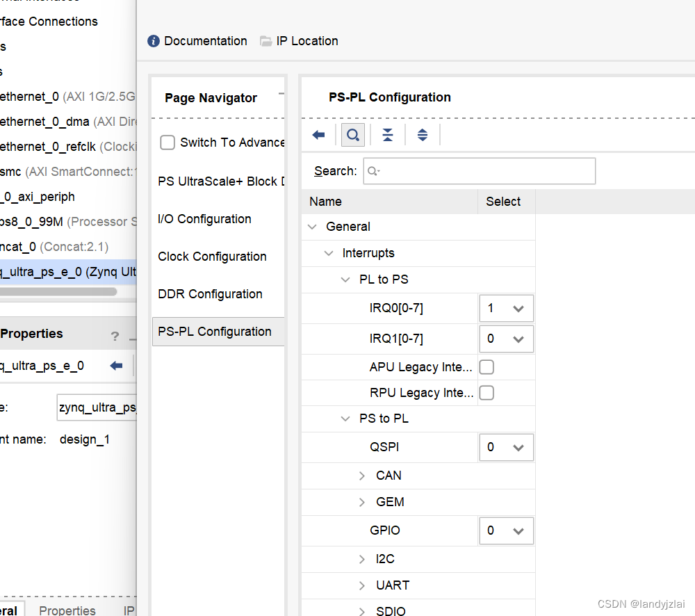Viewport: 695px width, 616px height.
Task: Open the IRQ1[0-7] dropdown
Action: (506, 339)
